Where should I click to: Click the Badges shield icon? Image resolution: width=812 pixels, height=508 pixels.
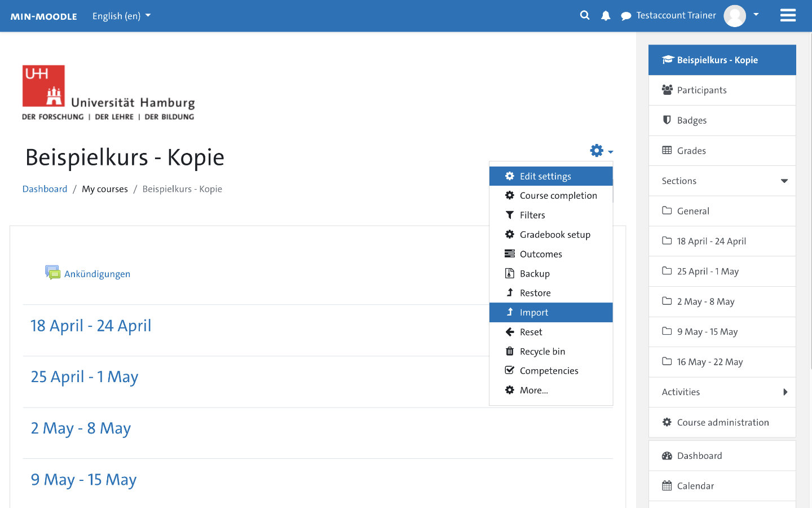[667, 120]
